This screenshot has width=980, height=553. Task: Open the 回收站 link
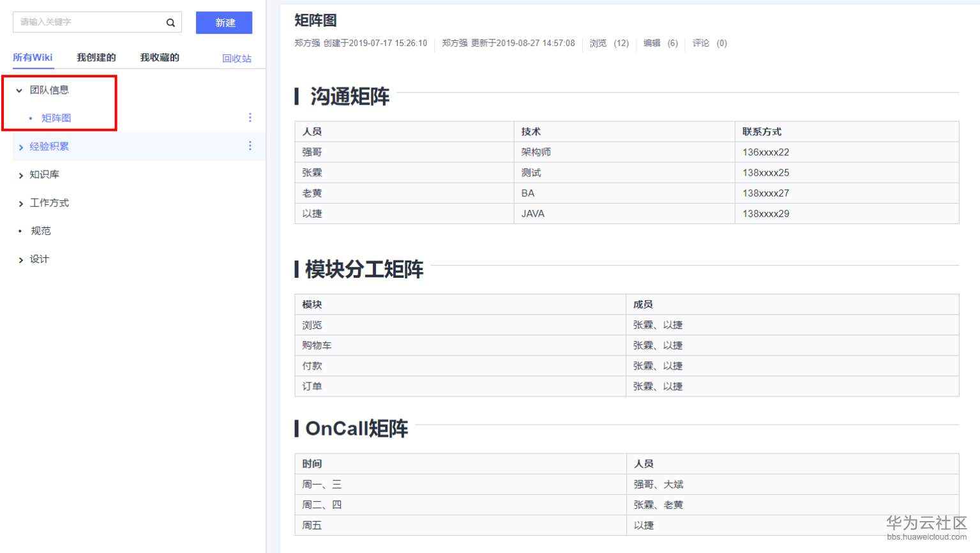[x=237, y=58]
